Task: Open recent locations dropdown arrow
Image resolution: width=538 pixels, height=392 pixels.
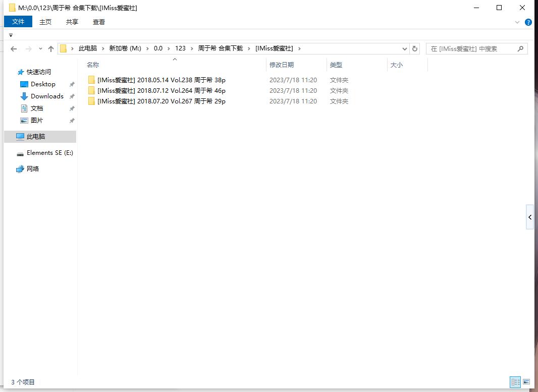Action: click(x=40, y=49)
